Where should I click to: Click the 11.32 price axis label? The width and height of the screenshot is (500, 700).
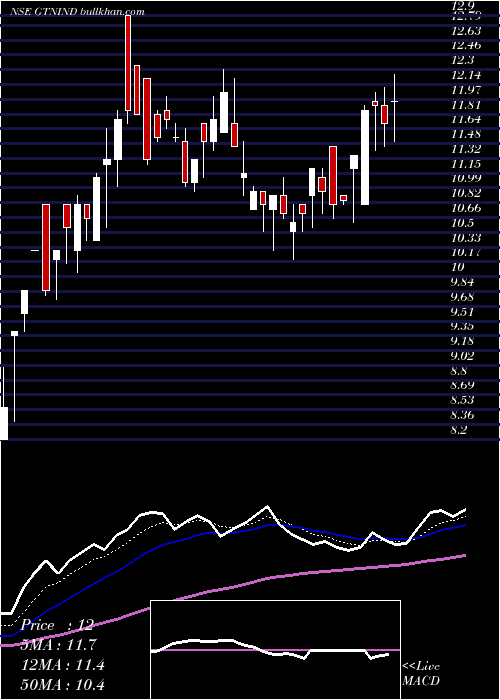[466, 149]
